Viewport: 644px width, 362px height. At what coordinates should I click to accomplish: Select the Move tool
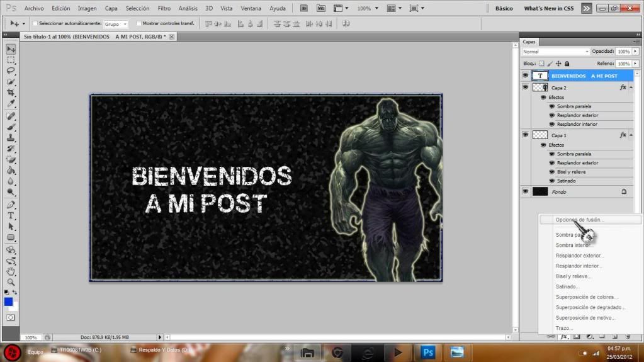point(11,49)
